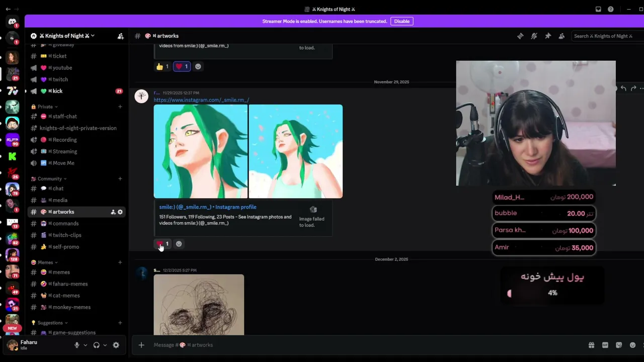Open headphone output options dropdown
644x362 pixels.
pyautogui.click(x=105, y=345)
